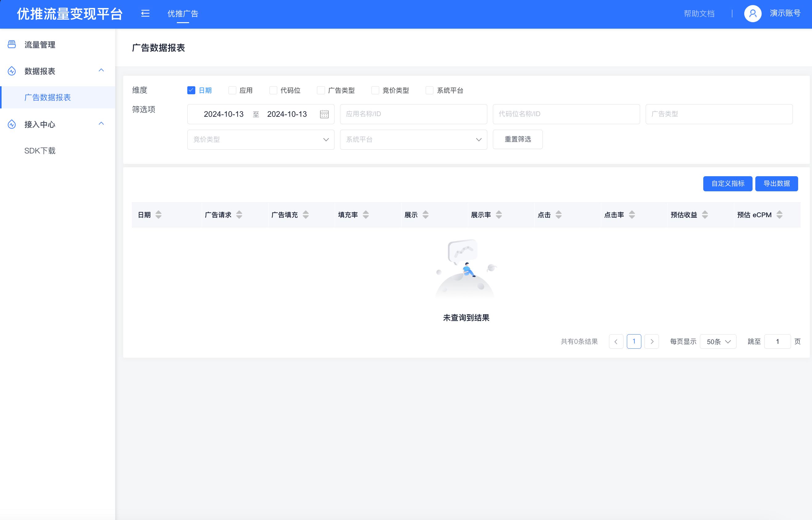Uncheck the 日期 dimension checkbox
Image resolution: width=812 pixels, height=520 pixels.
[x=191, y=90]
